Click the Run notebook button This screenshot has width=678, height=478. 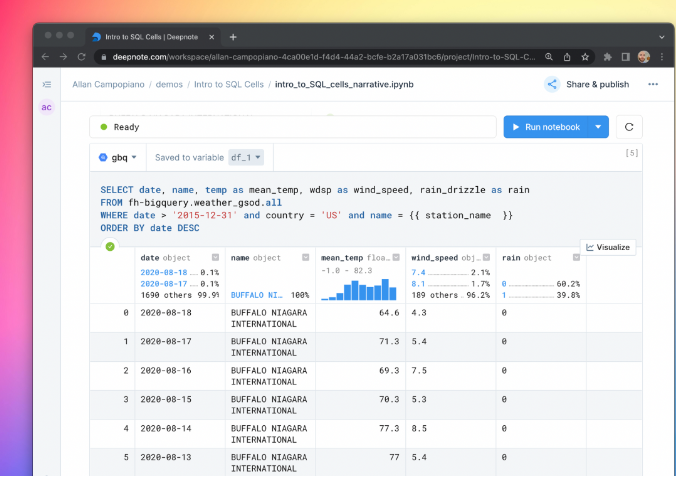(546, 127)
